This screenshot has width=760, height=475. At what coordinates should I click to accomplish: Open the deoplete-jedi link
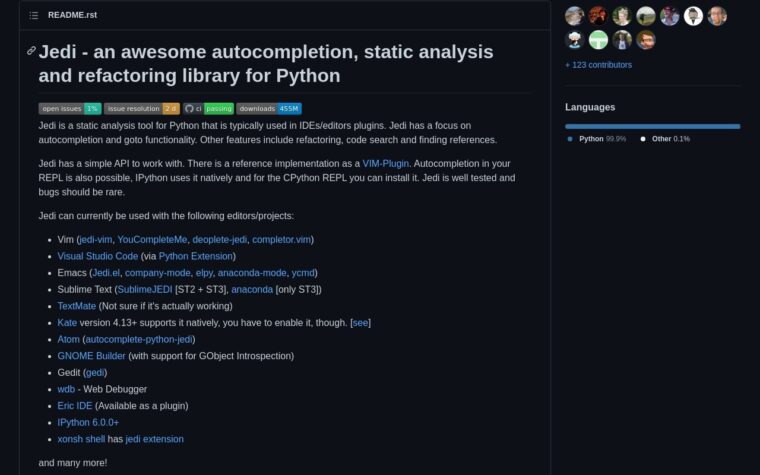(x=220, y=240)
